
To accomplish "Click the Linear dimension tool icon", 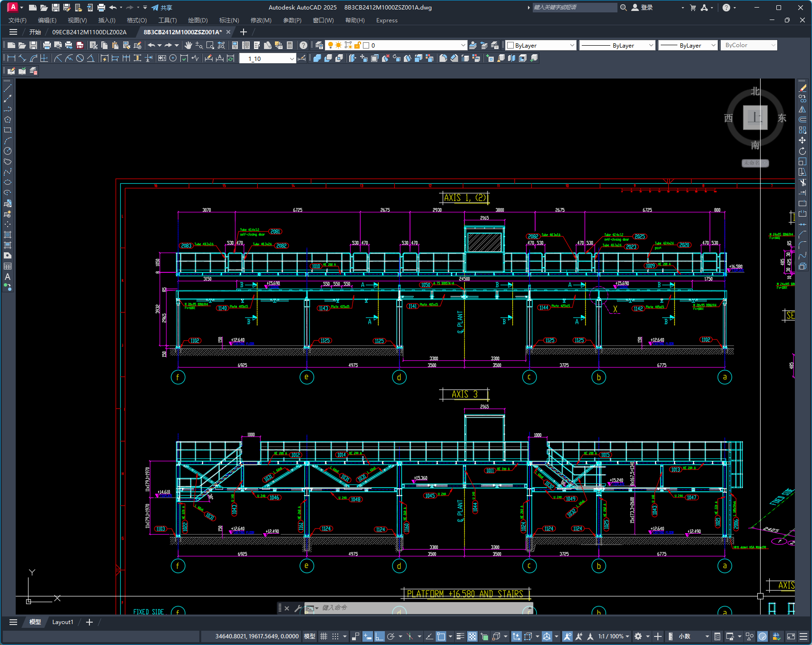I will click(x=11, y=58).
